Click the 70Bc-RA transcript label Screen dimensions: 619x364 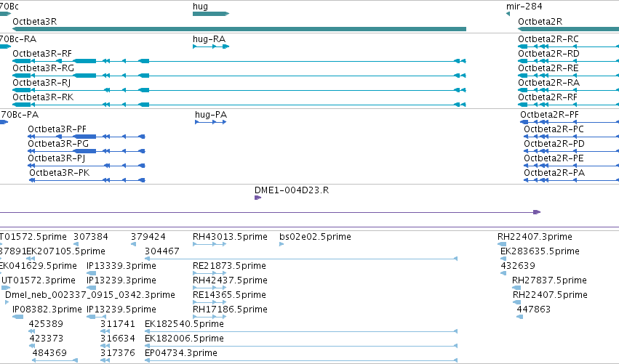(18, 39)
